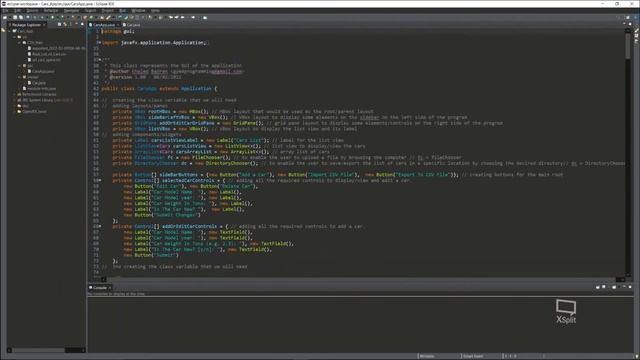This screenshot has height=360, width=640.
Task: Open the Refactor menu
Action: 51,11
